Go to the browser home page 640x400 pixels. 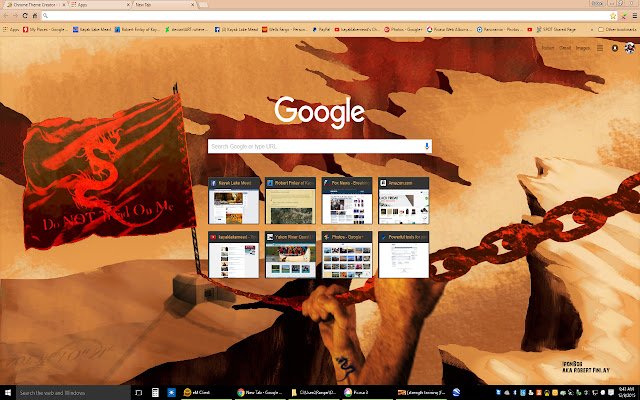[x=35, y=16]
